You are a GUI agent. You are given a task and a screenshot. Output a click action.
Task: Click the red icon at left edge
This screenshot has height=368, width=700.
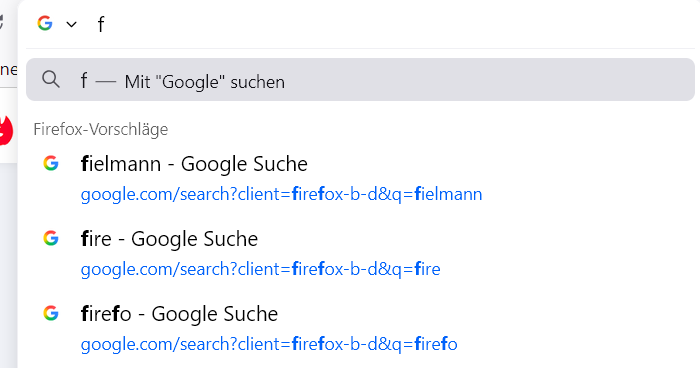[6, 130]
